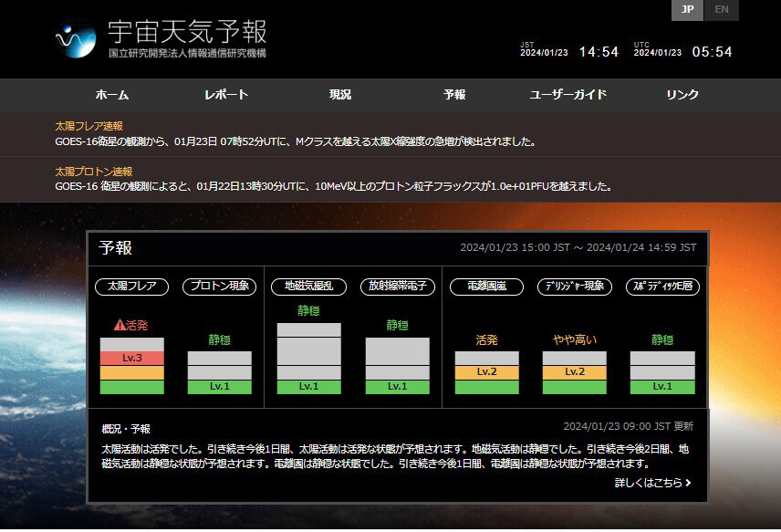Image resolution: width=781 pixels, height=532 pixels.
Task: Click the green Lv.1 bar under 放射線帯電子
Action: (398, 387)
